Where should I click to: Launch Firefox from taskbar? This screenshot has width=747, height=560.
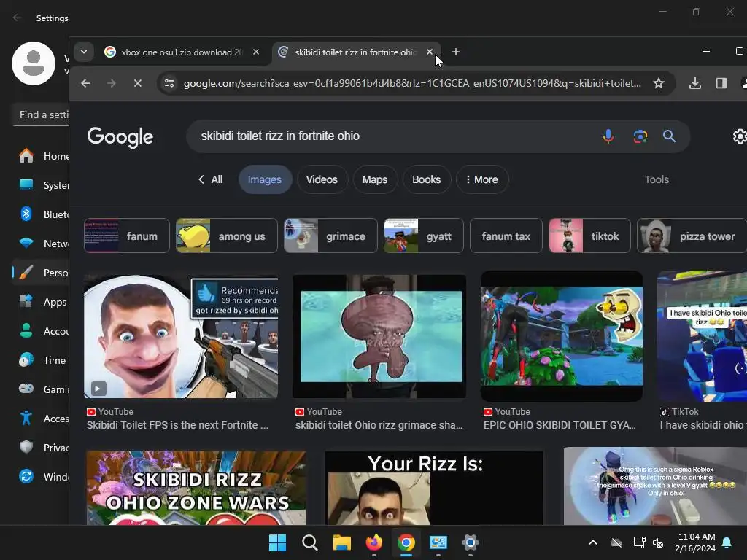[x=374, y=542]
